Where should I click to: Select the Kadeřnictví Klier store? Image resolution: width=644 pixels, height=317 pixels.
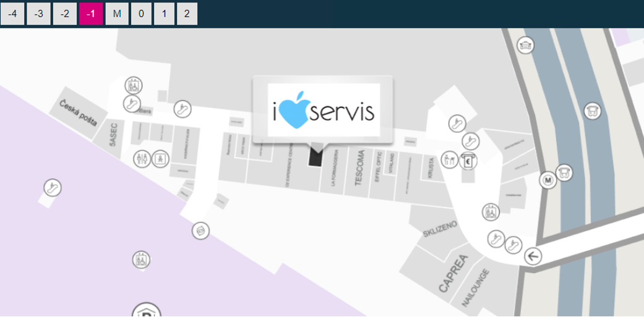click(186, 145)
